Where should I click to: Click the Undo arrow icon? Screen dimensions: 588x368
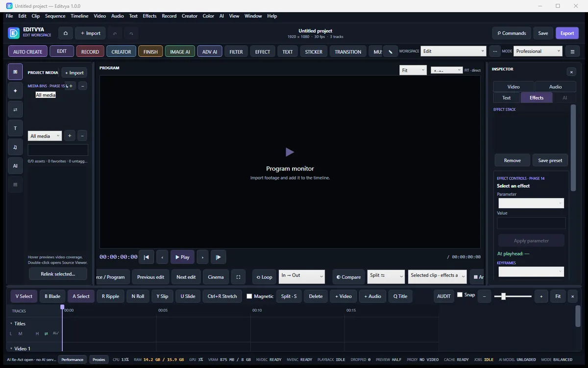(x=115, y=33)
